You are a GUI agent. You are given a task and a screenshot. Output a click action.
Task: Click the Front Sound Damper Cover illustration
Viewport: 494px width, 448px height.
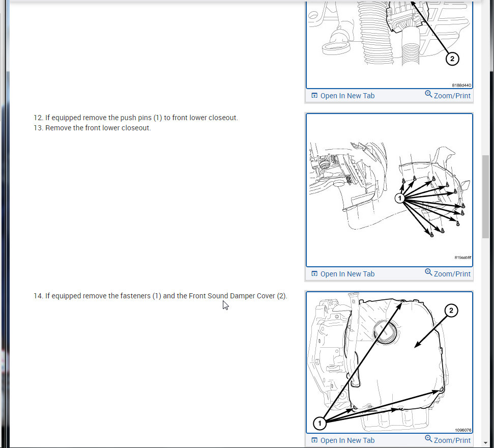click(x=389, y=362)
